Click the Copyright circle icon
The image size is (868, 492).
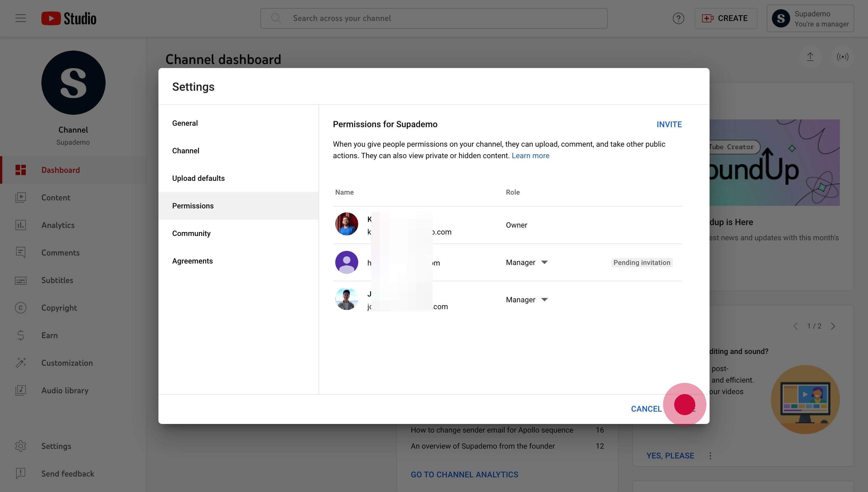21,308
